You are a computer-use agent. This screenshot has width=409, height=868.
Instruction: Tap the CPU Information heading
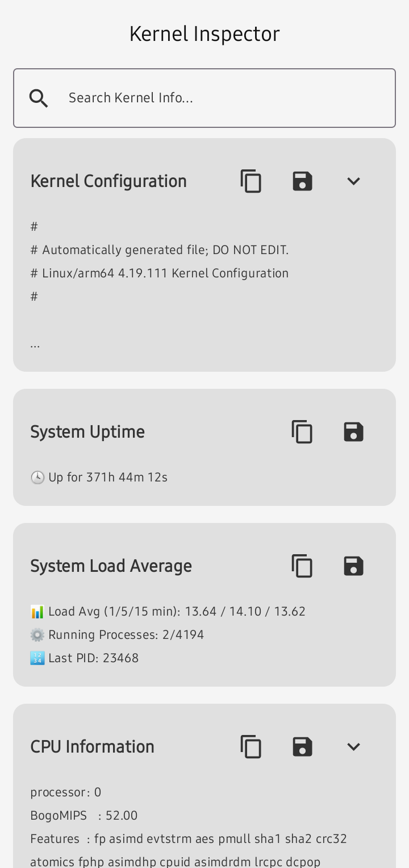(x=92, y=747)
